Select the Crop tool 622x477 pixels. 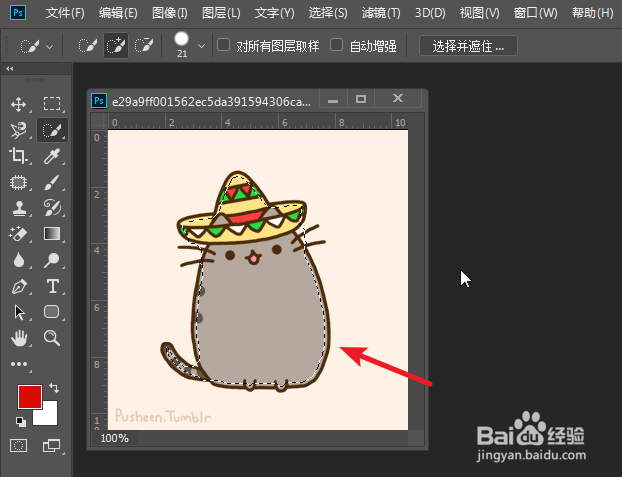(19, 156)
